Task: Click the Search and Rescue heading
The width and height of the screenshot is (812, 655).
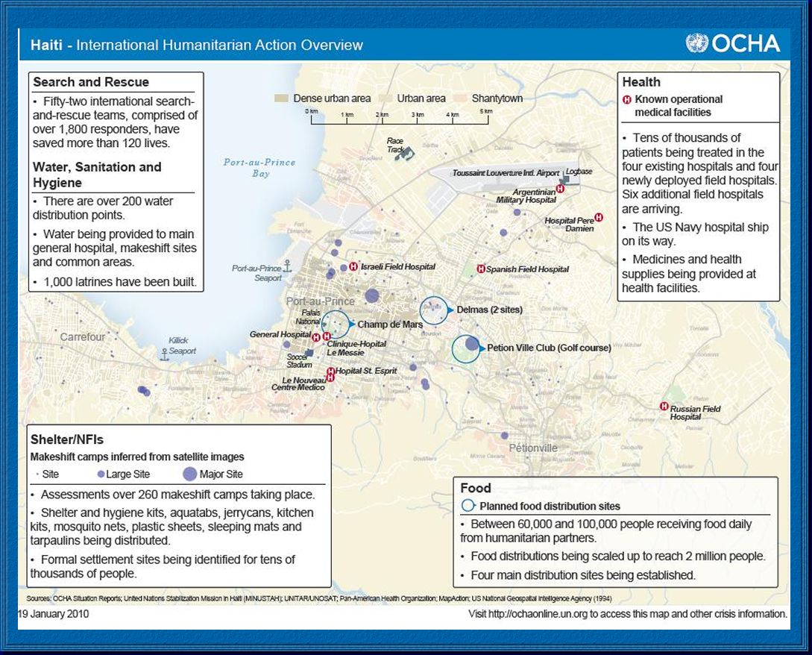Action: tap(91, 82)
